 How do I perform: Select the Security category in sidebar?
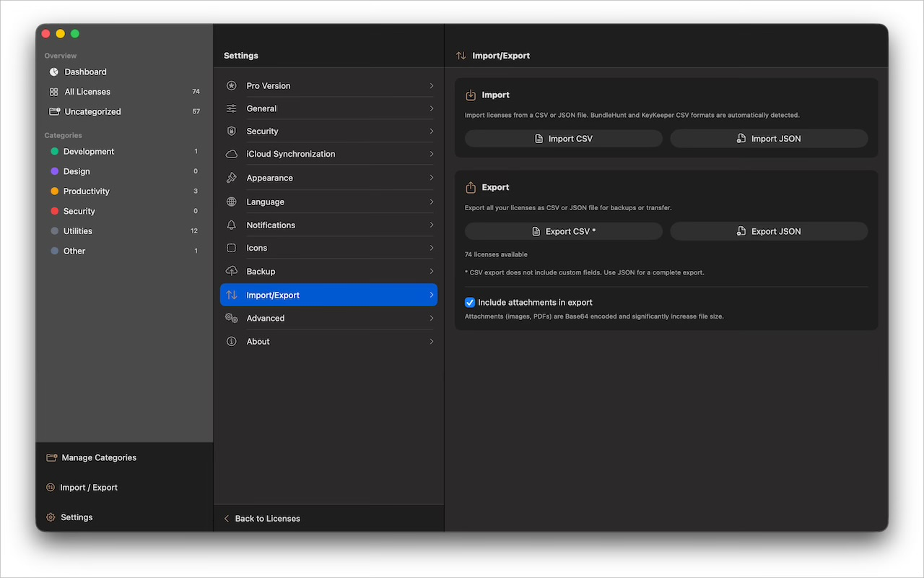(x=124, y=211)
